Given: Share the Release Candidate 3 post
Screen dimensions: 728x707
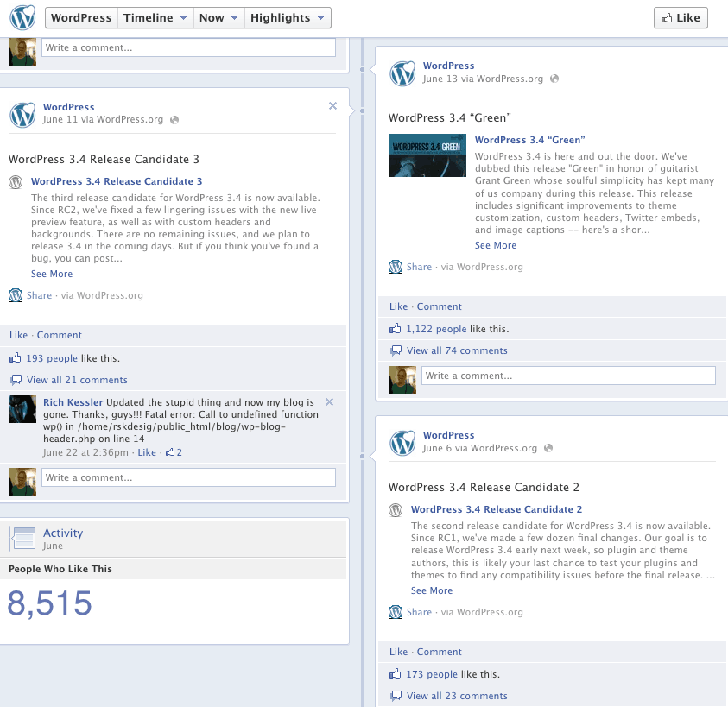Looking at the screenshot, I should 39,295.
